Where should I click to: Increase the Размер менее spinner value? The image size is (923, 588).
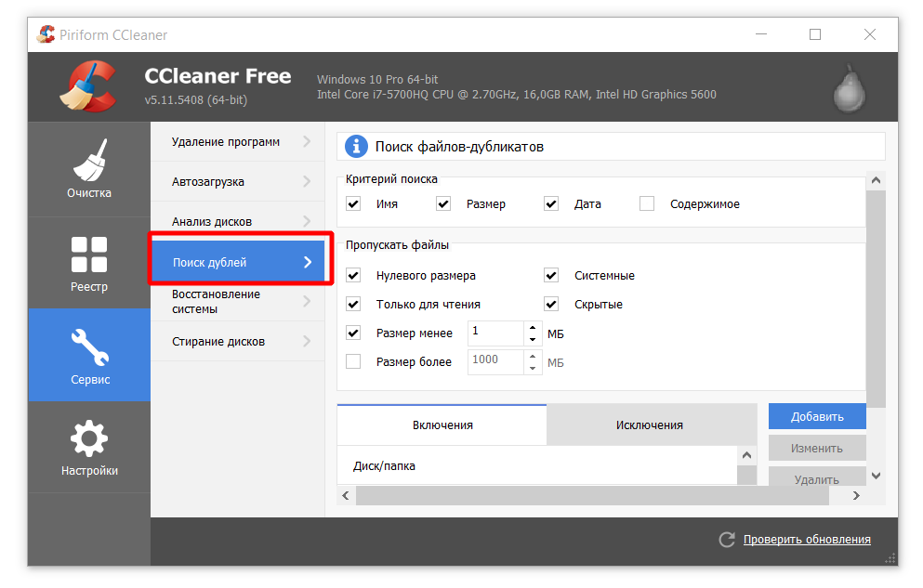(532, 327)
